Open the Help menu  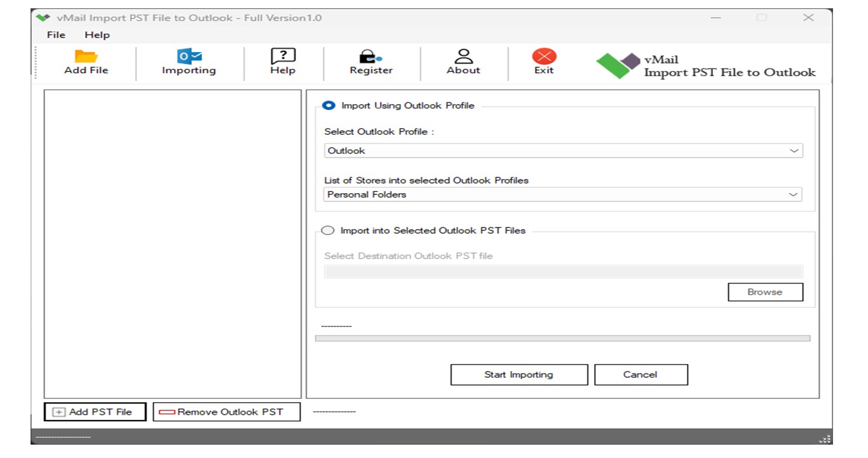click(x=97, y=35)
